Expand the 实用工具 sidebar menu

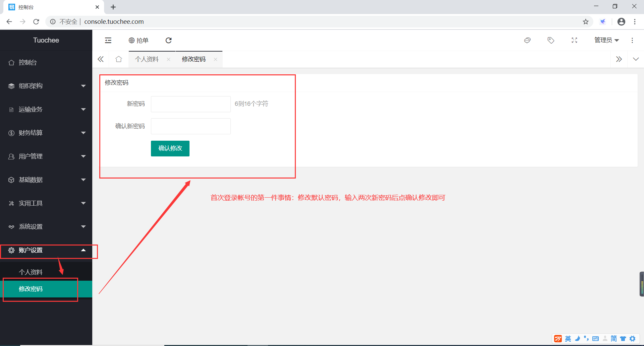click(x=46, y=203)
